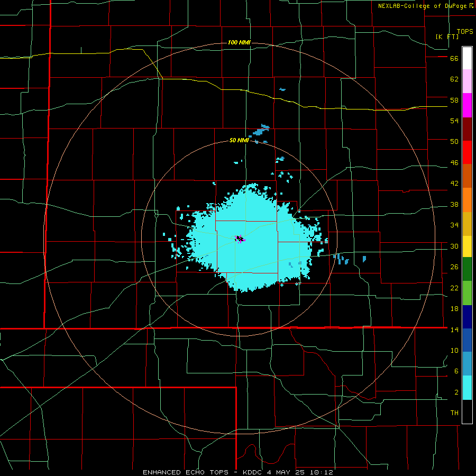Click the 100 NMI range ring label
Image resolution: width=476 pixels, height=476 pixels.
coord(239,42)
